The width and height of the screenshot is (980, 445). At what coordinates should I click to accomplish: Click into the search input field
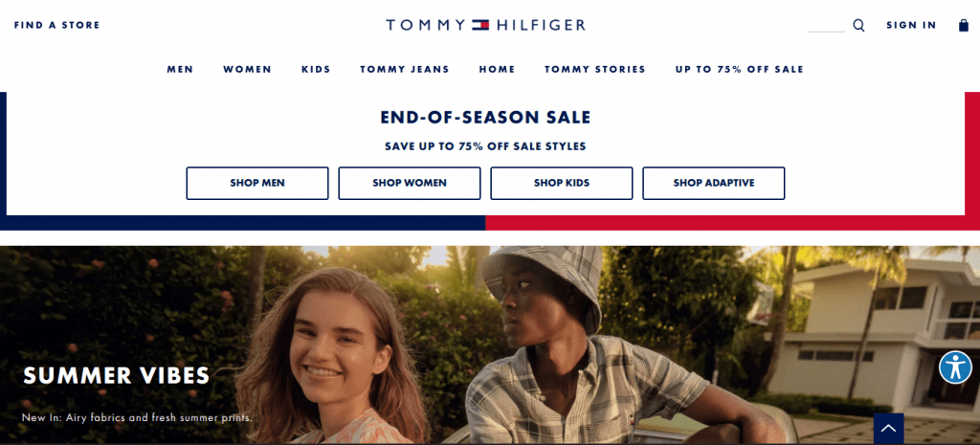click(x=826, y=26)
